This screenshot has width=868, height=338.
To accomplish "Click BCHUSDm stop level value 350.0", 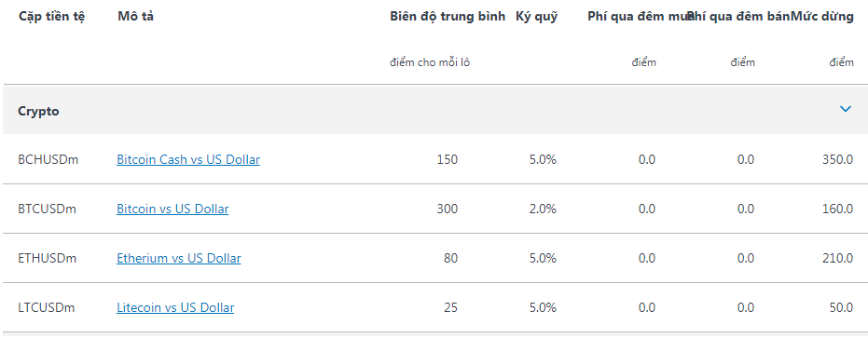I will pyautogui.click(x=838, y=160).
